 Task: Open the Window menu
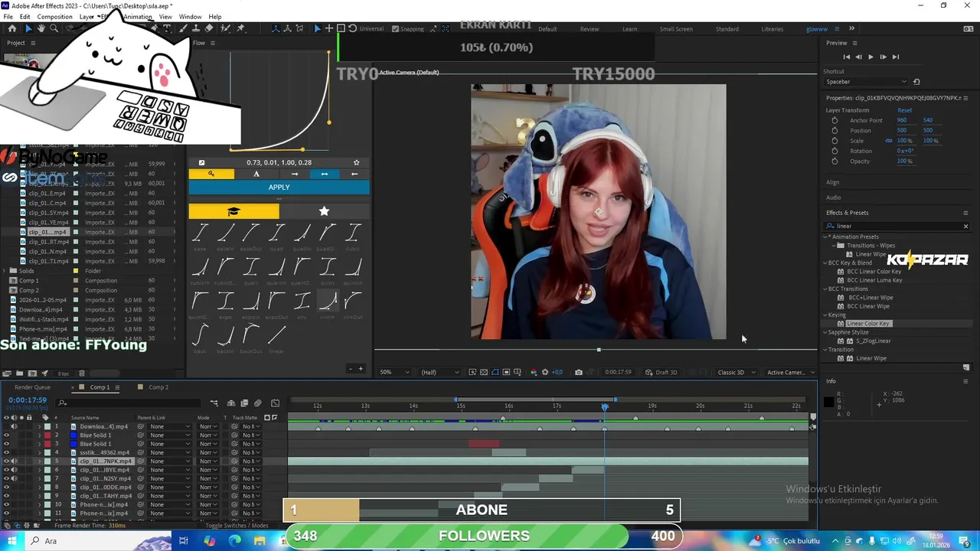190,17
